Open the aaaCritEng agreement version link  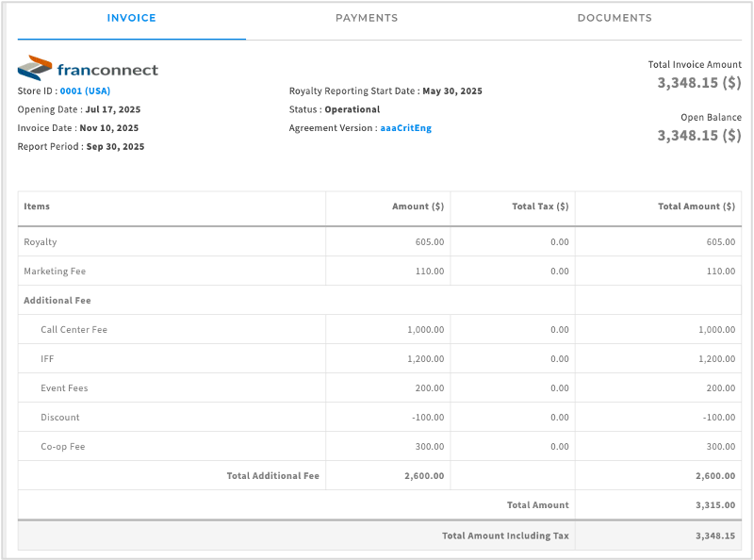(405, 127)
